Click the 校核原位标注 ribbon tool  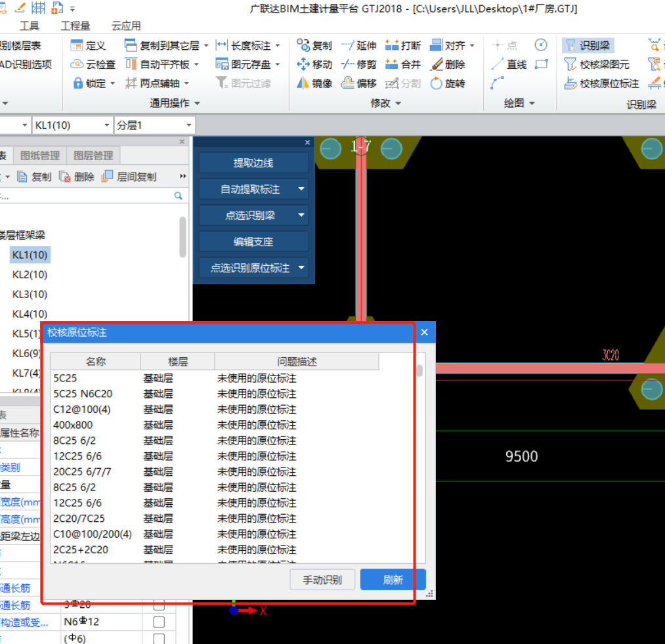pyautogui.click(x=601, y=83)
